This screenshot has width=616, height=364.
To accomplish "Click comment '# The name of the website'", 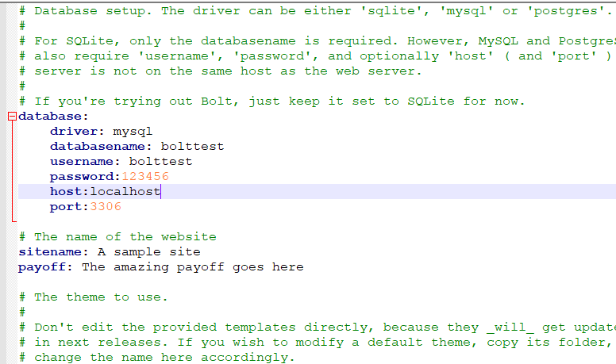I will point(117,237).
